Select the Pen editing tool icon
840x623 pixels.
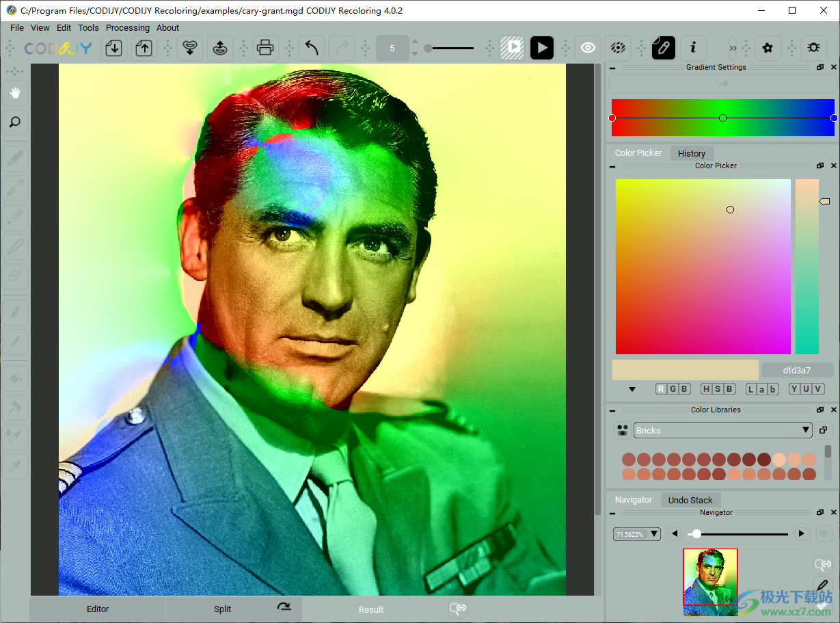pos(663,48)
